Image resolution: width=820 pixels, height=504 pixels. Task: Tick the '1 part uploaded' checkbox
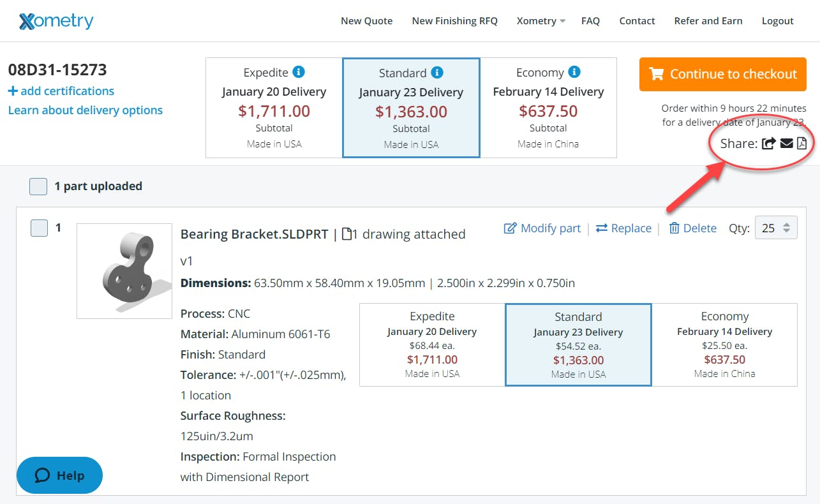pyautogui.click(x=38, y=186)
